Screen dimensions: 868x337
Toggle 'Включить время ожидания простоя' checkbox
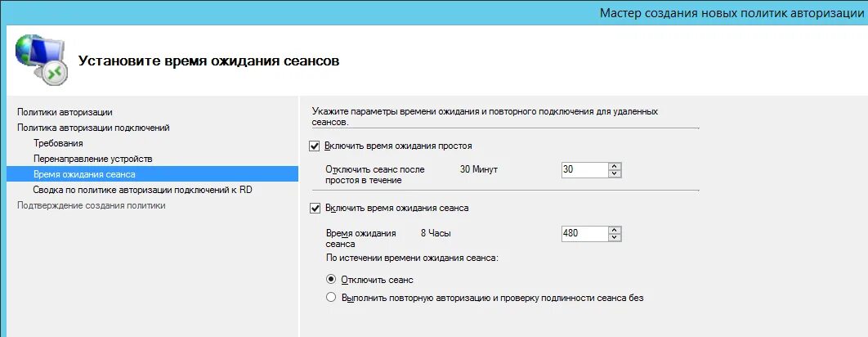tap(315, 146)
